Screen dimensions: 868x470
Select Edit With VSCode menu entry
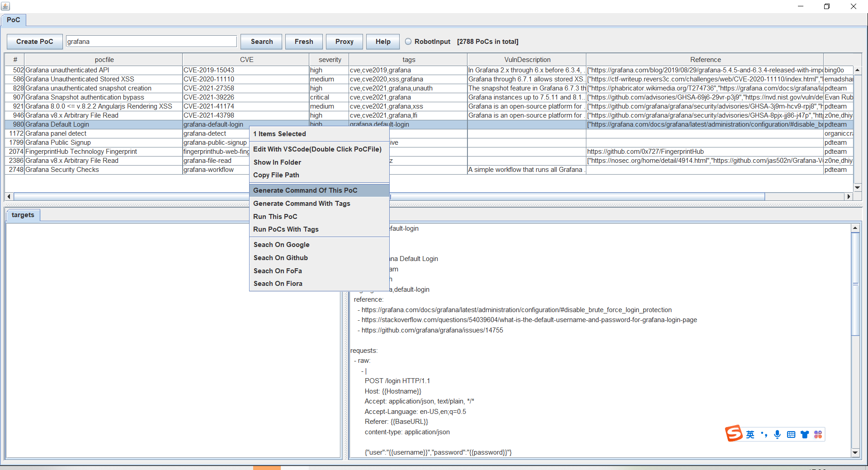[319, 149]
